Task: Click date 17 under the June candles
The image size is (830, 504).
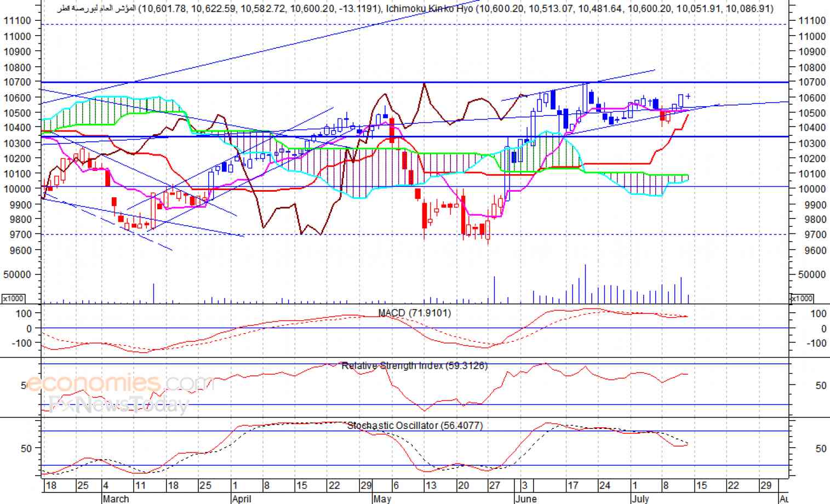Action: [x=573, y=485]
